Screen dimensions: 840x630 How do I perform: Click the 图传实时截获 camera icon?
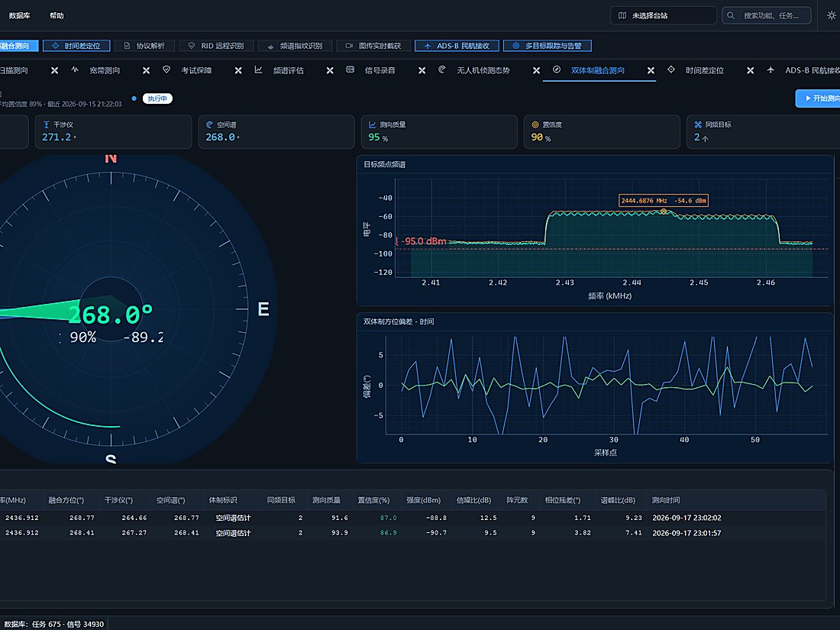349,46
